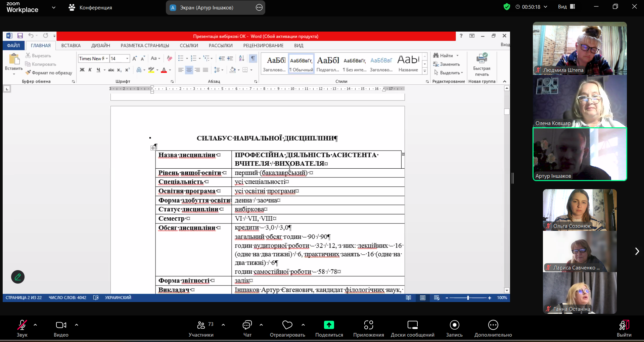Click the Word zoom slider
The width and height of the screenshot is (644, 342).
pos(468,298)
